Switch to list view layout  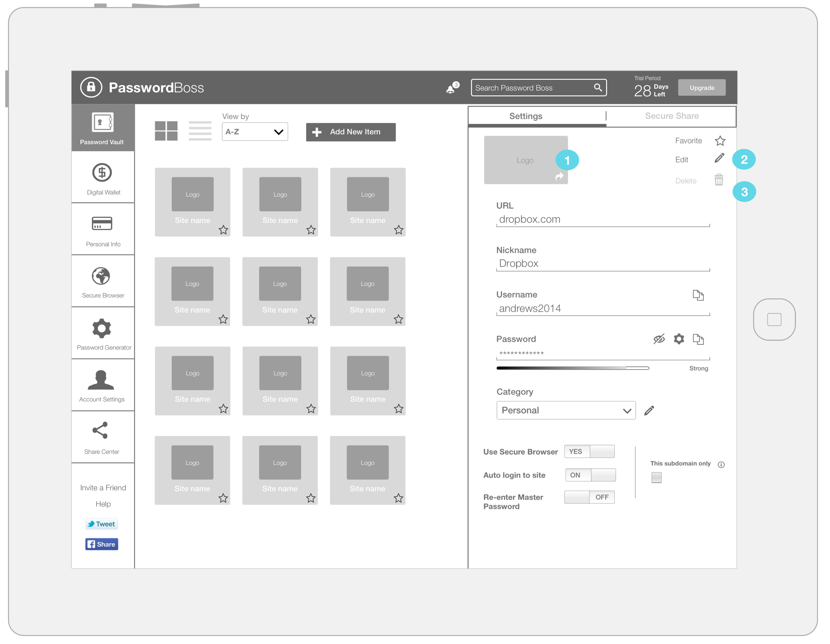point(200,131)
